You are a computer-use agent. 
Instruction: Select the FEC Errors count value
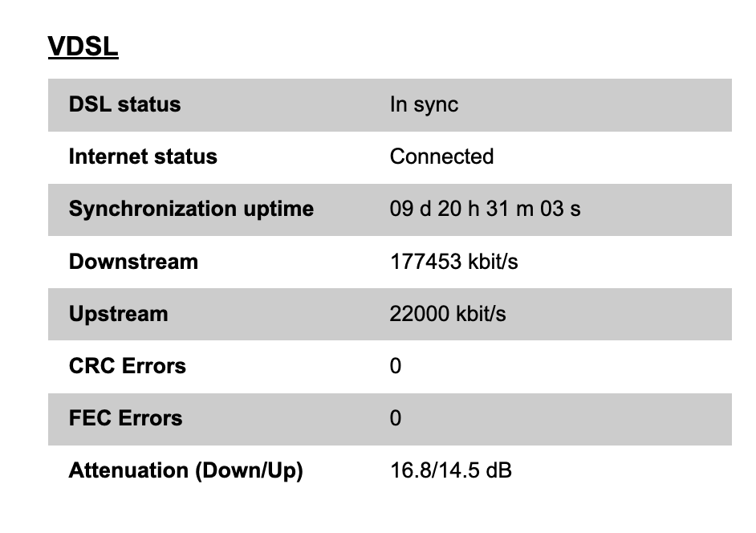click(x=396, y=418)
